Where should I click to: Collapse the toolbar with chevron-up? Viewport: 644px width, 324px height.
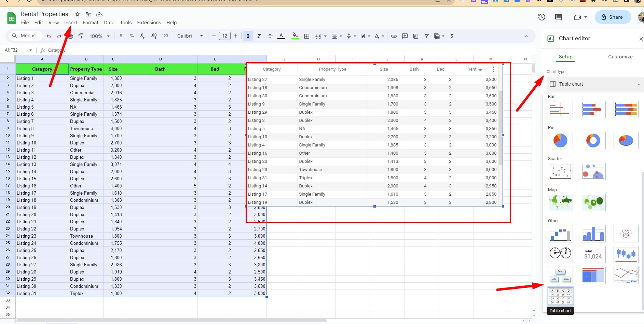point(526,36)
